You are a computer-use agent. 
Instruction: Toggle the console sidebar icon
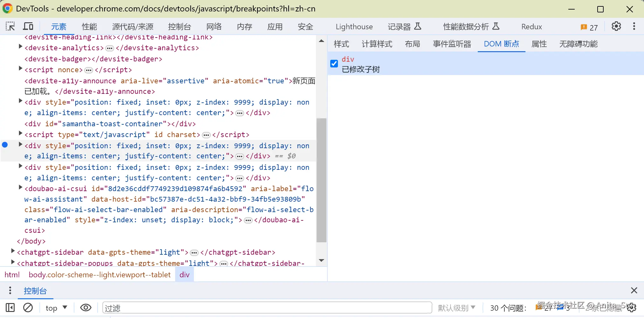click(x=10, y=308)
